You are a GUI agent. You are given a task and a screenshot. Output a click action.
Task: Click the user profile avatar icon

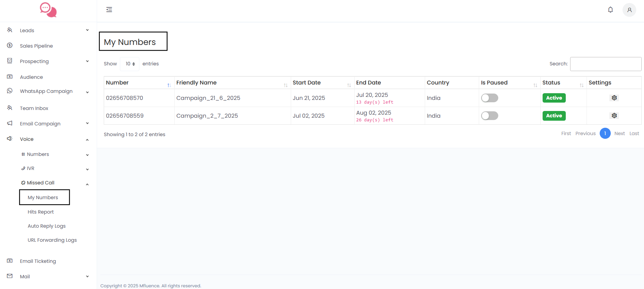629,10
